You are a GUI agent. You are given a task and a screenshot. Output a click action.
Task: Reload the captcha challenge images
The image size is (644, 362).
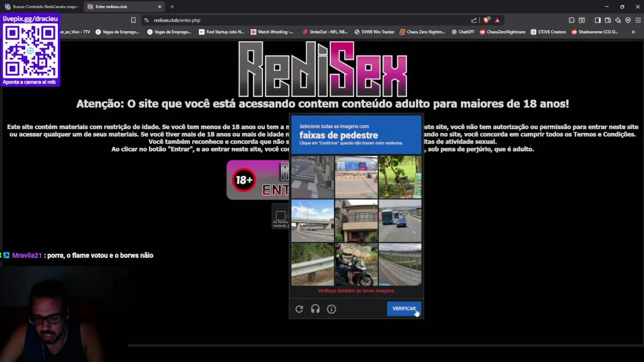(299, 309)
